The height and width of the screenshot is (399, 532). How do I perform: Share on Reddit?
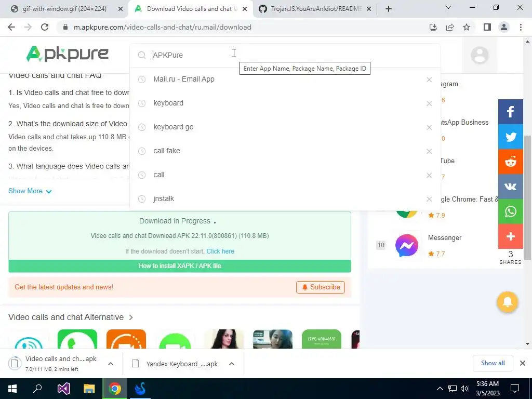[x=510, y=162]
